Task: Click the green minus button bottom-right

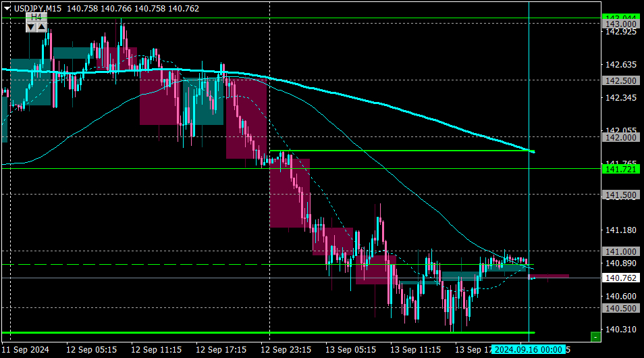Action: pos(595,337)
